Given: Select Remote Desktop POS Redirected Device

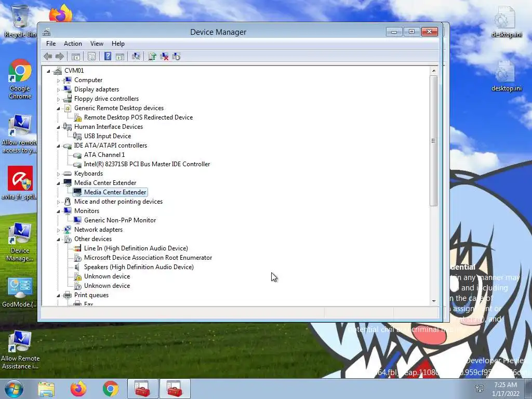Looking at the screenshot, I should click(138, 117).
